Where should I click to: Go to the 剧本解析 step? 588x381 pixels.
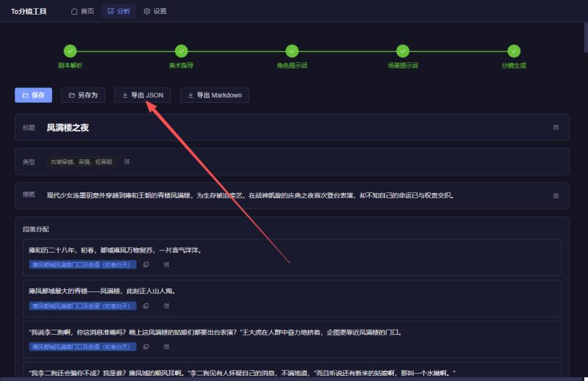point(70,51)
